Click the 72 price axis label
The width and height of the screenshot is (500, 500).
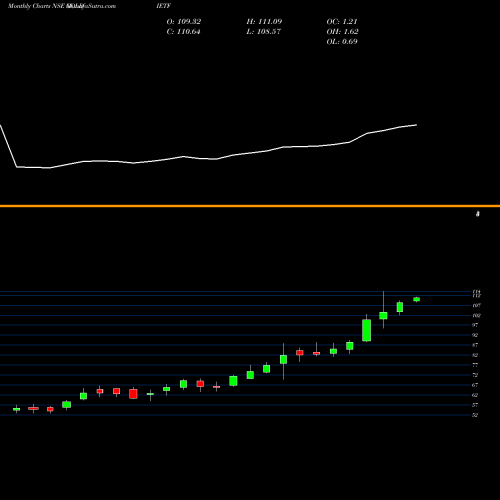[475, 375]
